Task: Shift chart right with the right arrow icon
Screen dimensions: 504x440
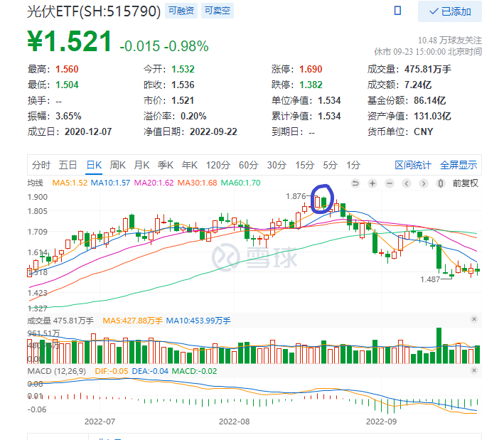Action: tap(424, 183)
